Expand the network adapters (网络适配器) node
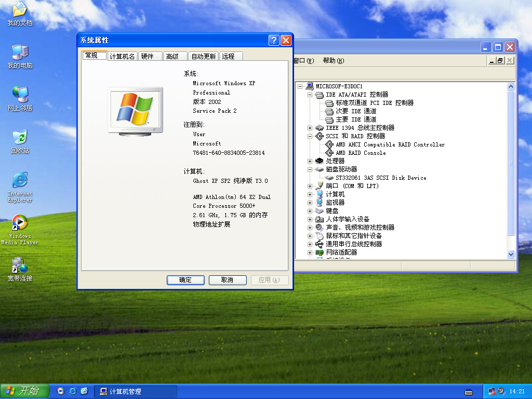 (310, 252)
